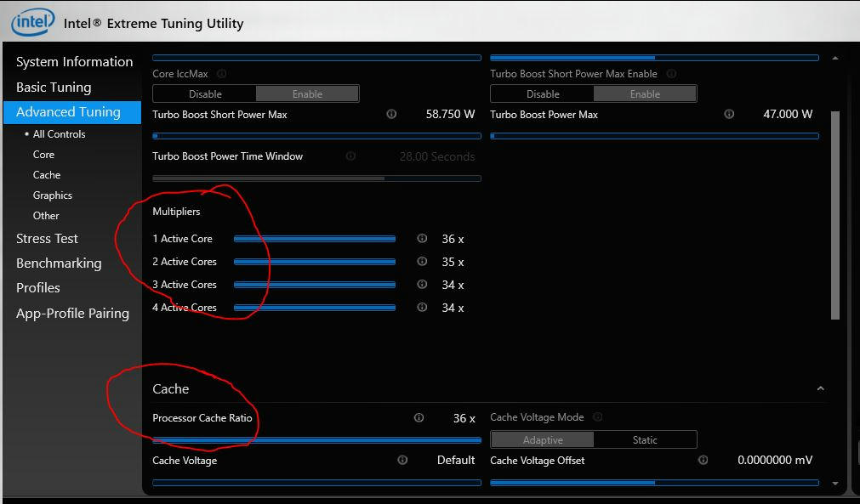This screenshot has width=860, height=504.
Task: Open Basic Tuning page
Action: pyautogui.click(x=54, y=87)
